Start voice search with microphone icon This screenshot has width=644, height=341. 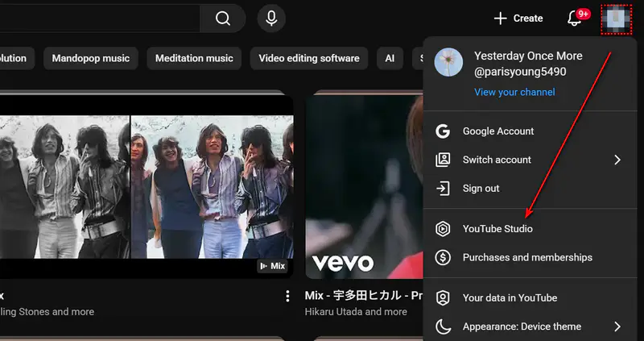[271, 18]
